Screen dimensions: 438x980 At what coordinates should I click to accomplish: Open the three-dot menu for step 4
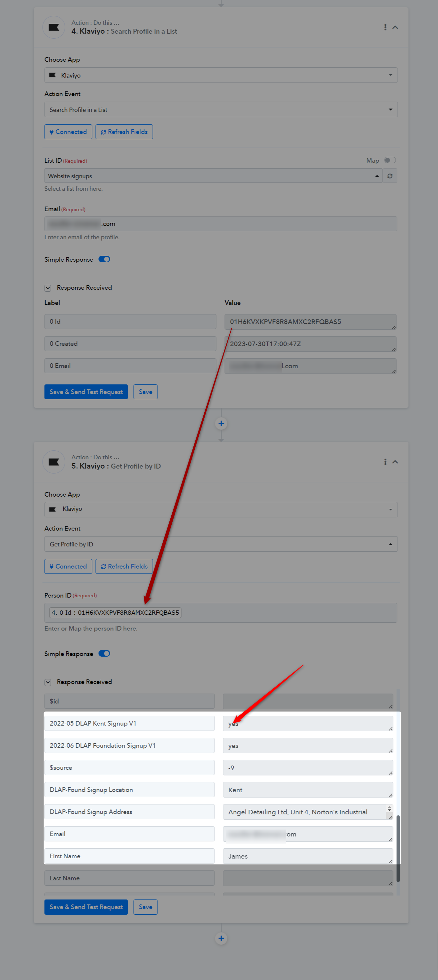point(385,27)
